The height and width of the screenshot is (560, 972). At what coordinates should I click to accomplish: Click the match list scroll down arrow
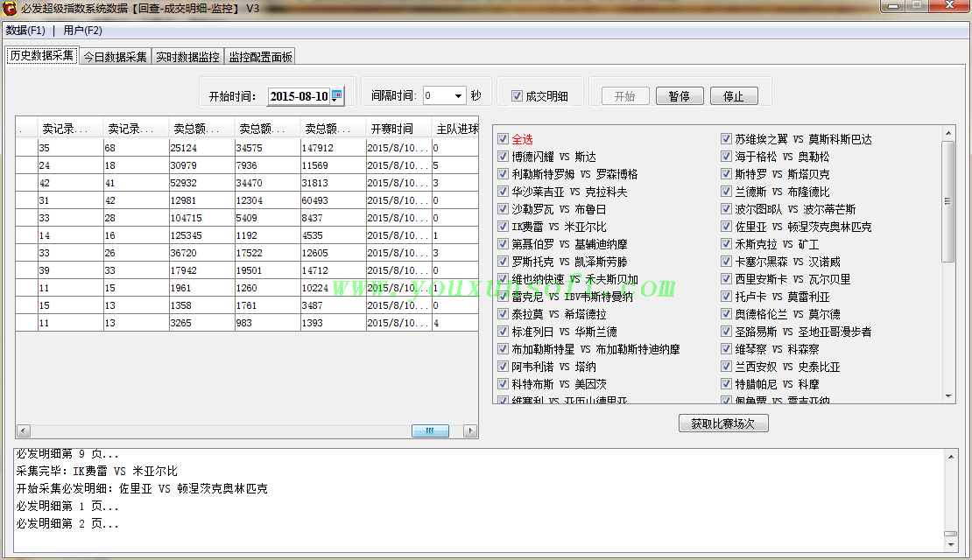(948, 395)
